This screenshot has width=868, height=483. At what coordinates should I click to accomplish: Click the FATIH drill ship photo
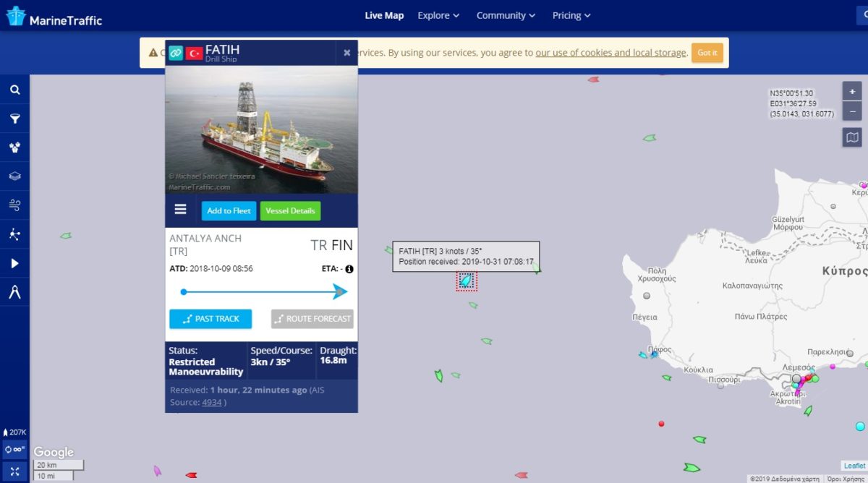pyautogui.click(x=261, y=130)
